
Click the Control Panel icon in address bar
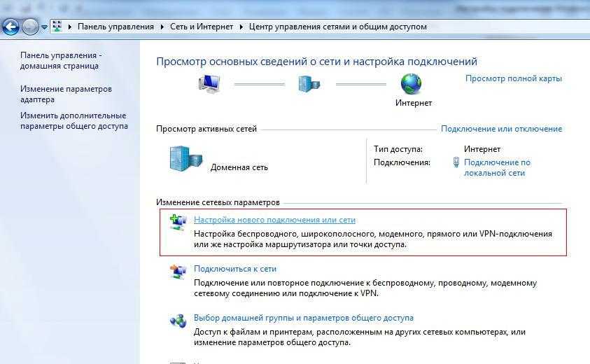coord(57,27)
